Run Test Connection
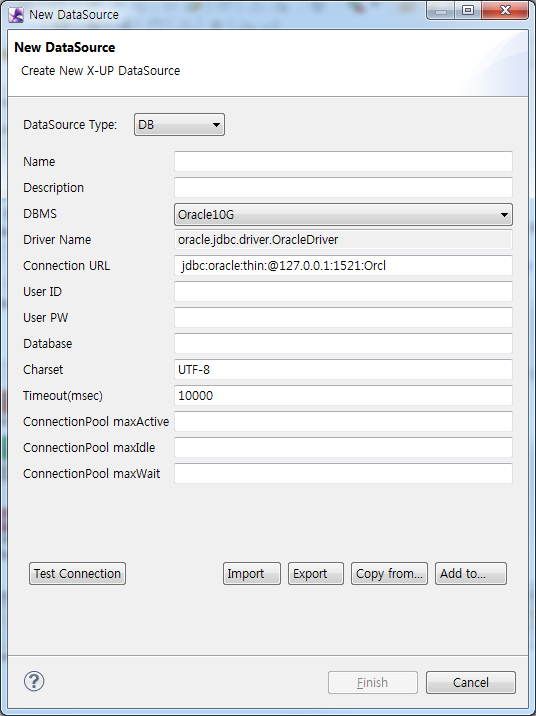Image resolution: width=536 pixels, height=716 pixels. 77,574
